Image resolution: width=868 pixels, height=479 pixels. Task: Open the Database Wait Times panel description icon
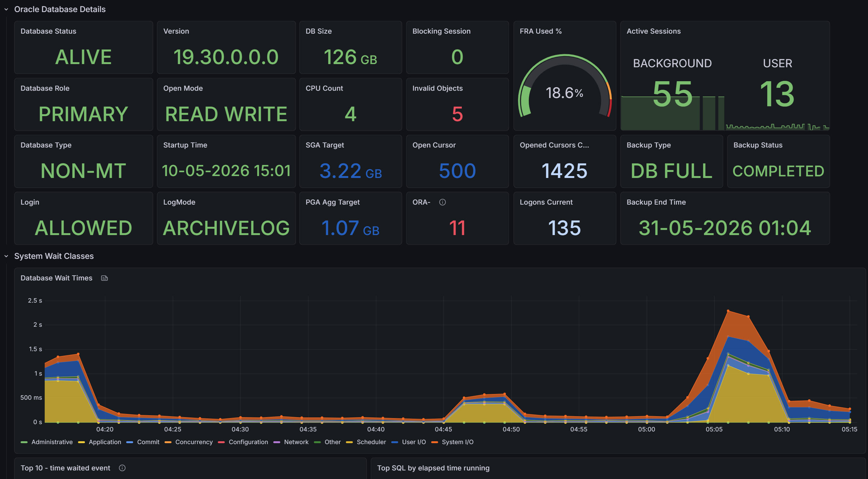104,278
